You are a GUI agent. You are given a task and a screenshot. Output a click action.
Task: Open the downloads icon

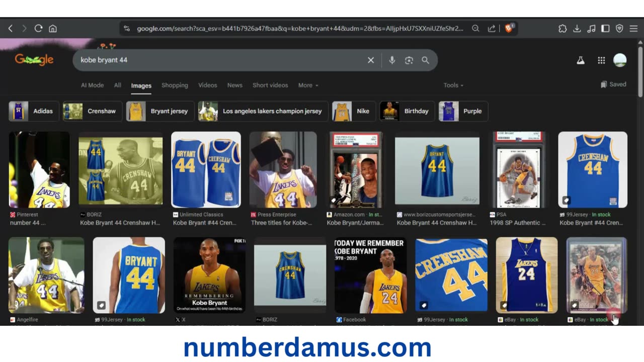pyautogui.click(x=577, y=29)
